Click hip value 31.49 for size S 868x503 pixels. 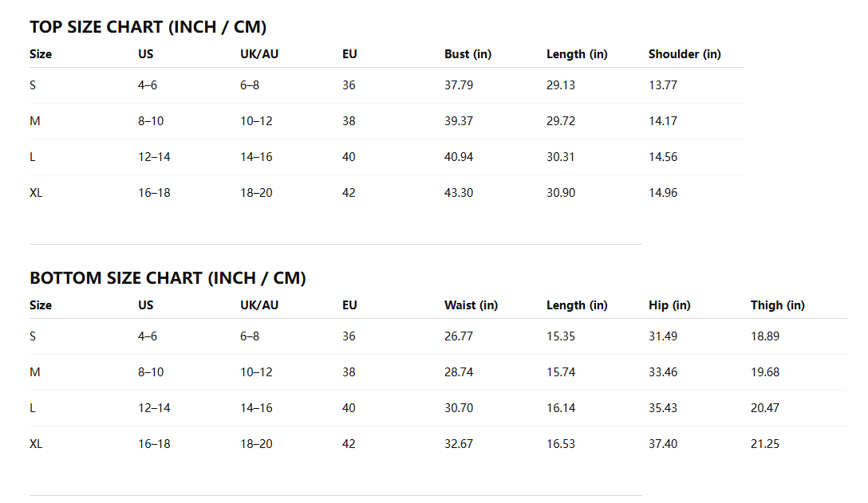663,336
